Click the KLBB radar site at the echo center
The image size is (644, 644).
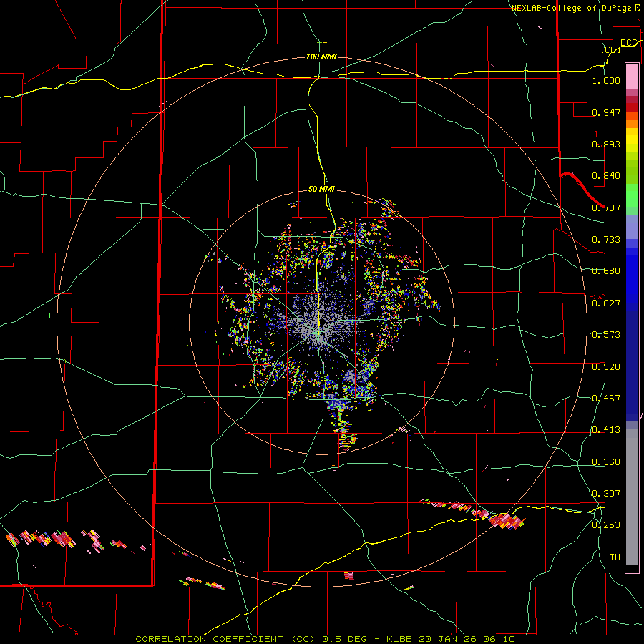[321, 322]
